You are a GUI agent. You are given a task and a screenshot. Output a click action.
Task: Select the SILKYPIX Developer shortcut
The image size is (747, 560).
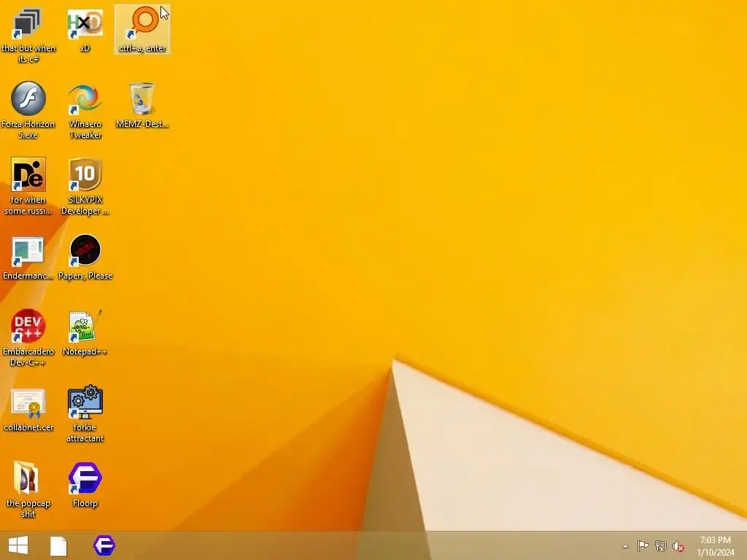coord(85,186)
